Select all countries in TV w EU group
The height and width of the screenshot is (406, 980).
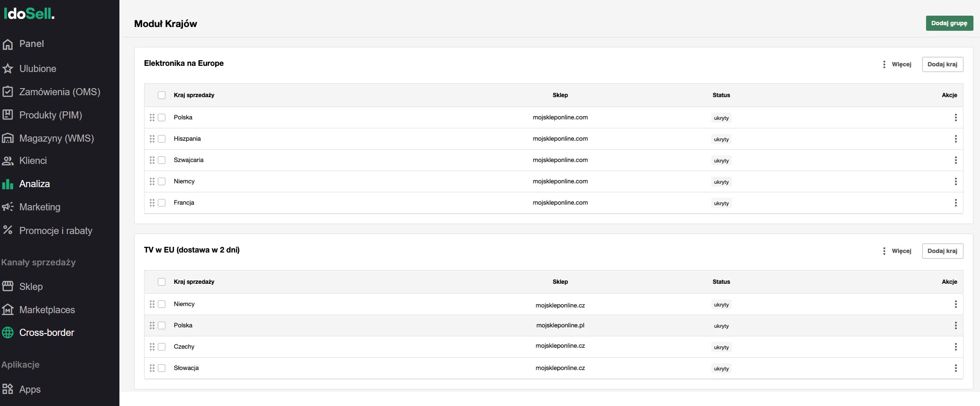162,282
